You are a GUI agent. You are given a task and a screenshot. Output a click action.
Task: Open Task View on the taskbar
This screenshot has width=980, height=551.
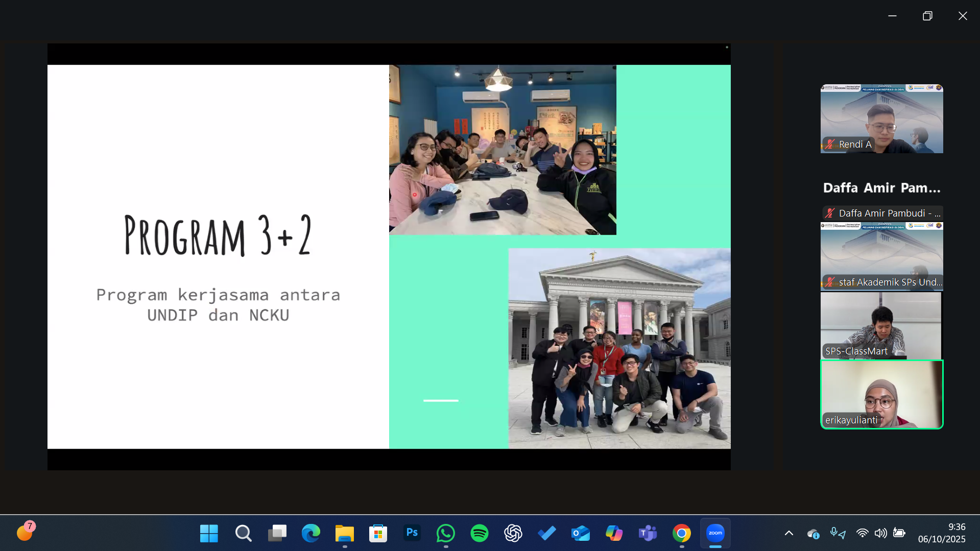[277, 533]
